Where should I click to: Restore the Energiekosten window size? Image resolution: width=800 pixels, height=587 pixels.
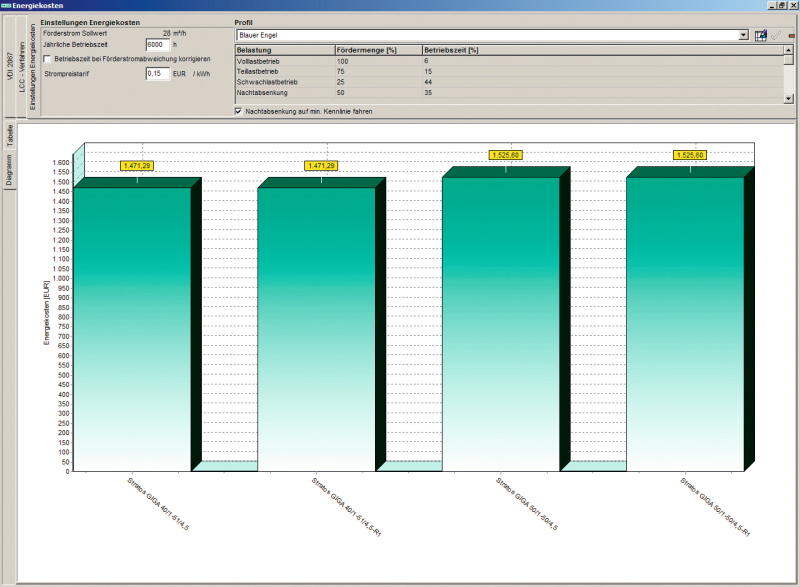click(782, 5)
